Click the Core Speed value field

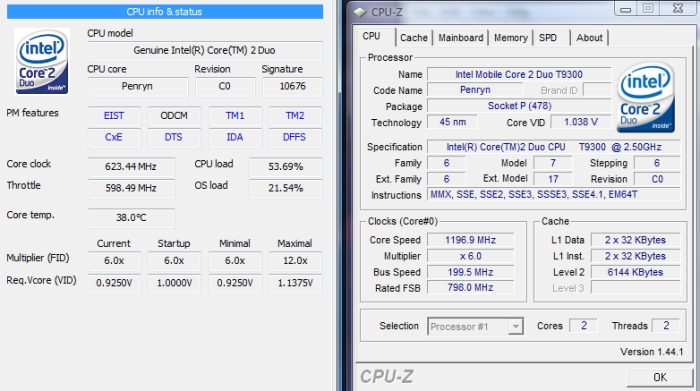[471, 240]
